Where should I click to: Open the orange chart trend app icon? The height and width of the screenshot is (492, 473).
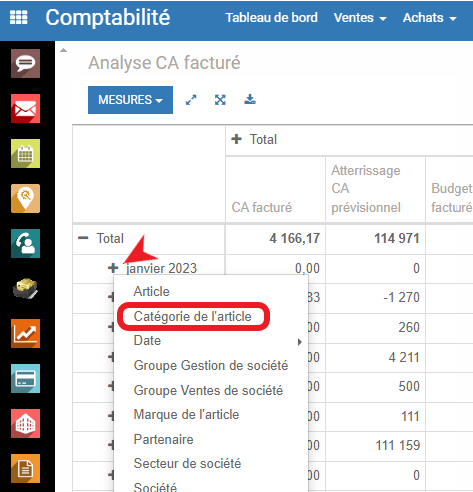click(x=25, y=333)
